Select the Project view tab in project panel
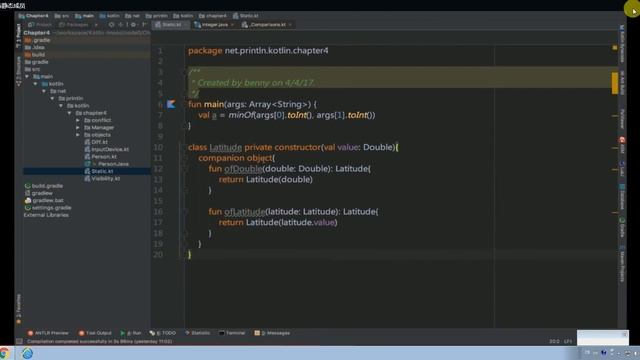 pyautogui.click(x=40, y=25)
